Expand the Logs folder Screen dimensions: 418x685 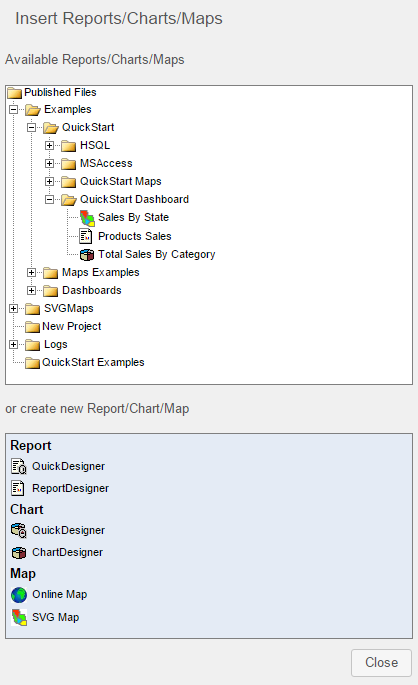click(x=14, y=344)
